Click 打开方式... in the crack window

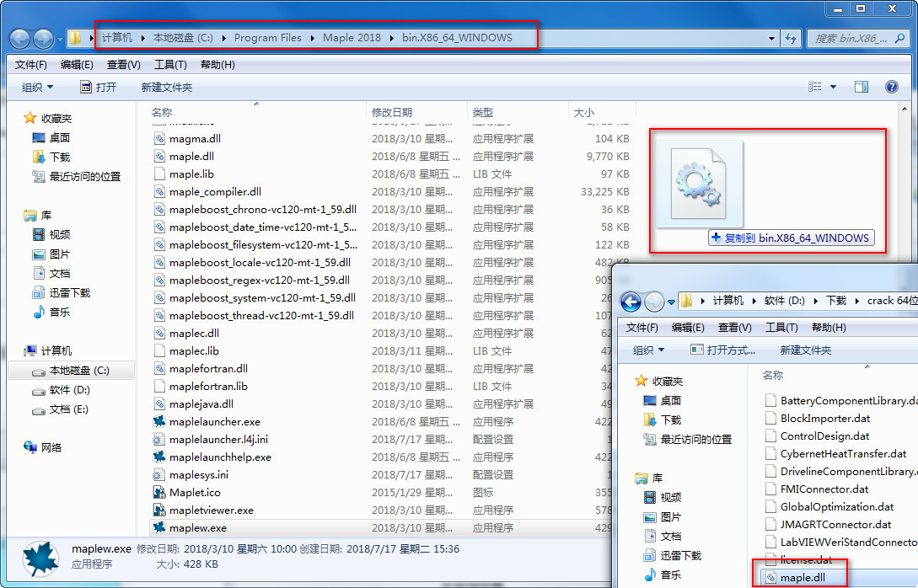(723, 350)
